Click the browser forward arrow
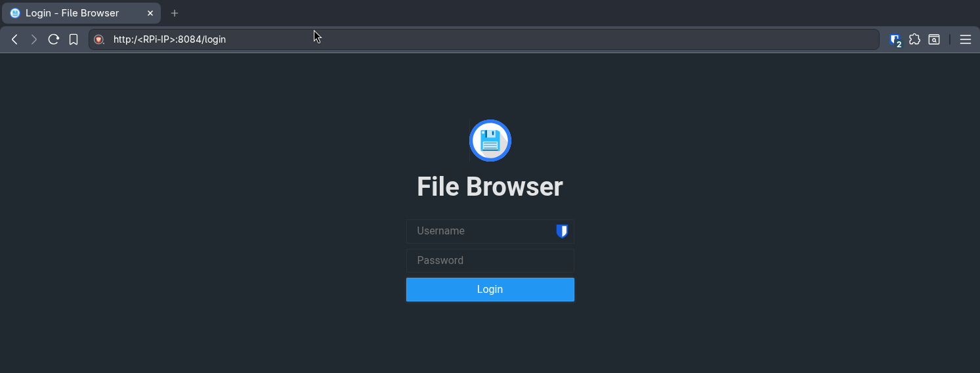The width and height of the screenshot is (980, 373). 34,39
